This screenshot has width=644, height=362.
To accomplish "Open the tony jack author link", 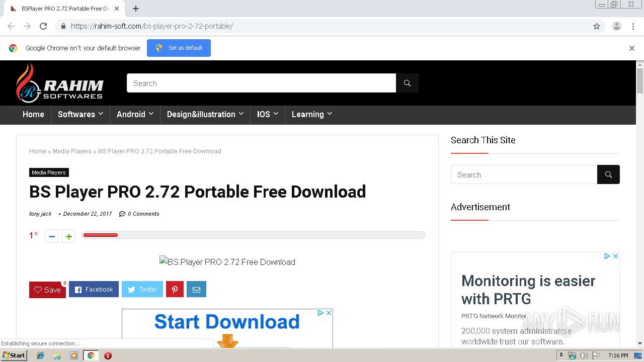I will coord(40,214).
